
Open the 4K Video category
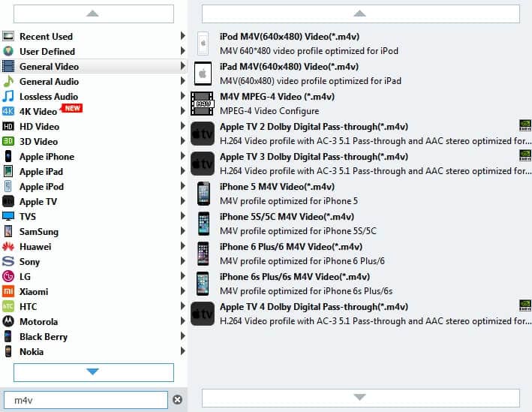click(94, 111)
